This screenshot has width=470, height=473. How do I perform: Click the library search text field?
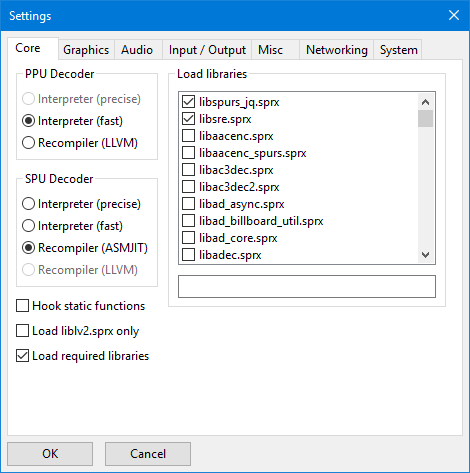[307, 286]
